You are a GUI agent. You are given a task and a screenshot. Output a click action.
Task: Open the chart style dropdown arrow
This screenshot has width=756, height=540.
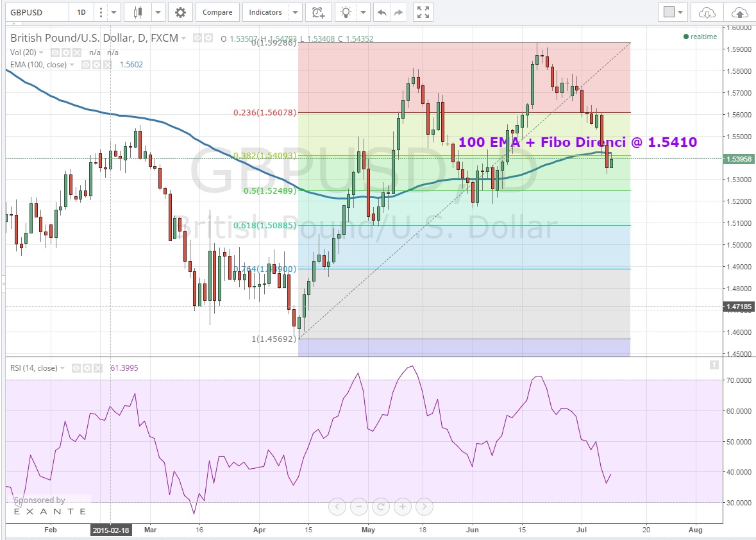tap(158, 12)
